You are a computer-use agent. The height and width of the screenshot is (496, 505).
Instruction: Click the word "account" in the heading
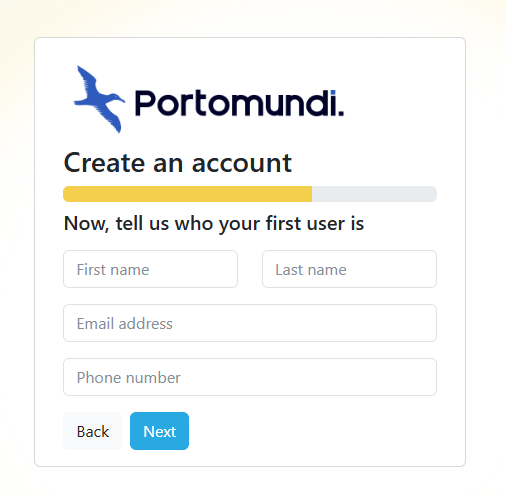click(242, 163)
